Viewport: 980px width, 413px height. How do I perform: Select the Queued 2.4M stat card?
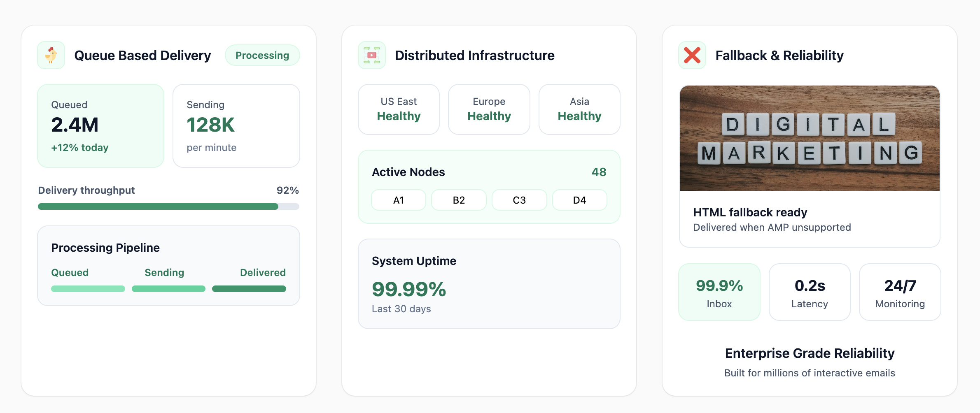click(x=100, y=126)
